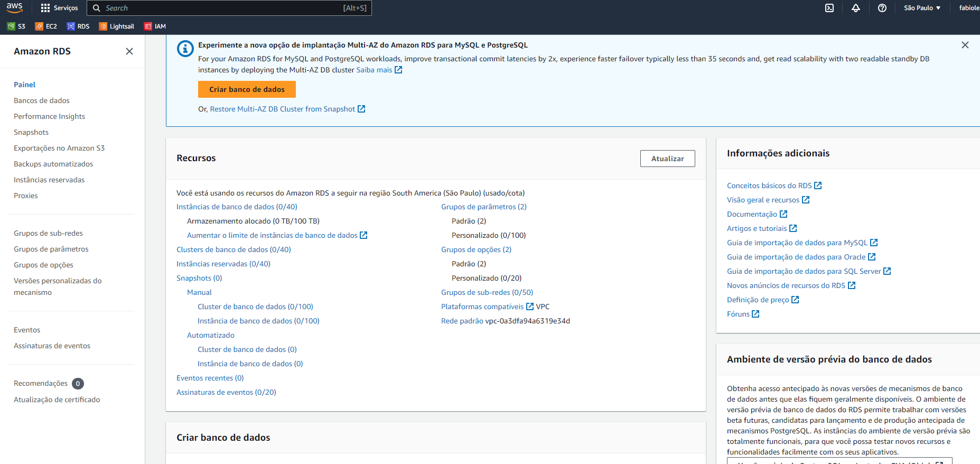Open Clusters de banco de dados (0/40)
980x464 pixels.
point(234,249)
